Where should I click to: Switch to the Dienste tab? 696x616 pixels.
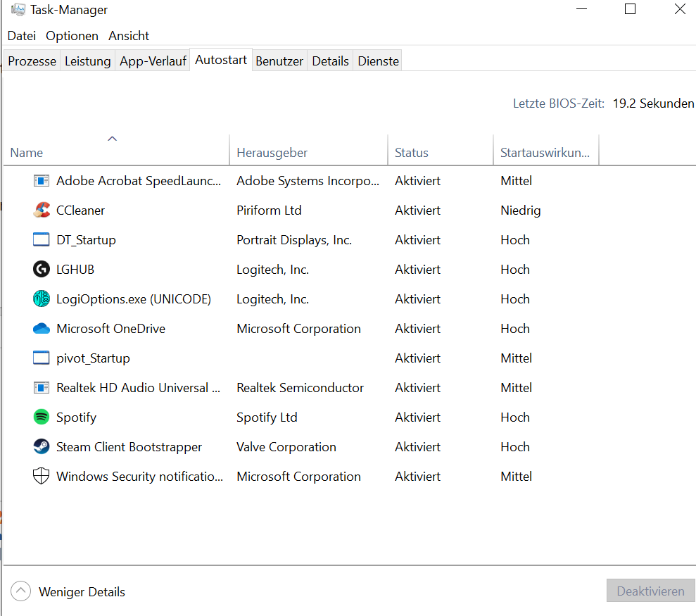tap(377, 61)
